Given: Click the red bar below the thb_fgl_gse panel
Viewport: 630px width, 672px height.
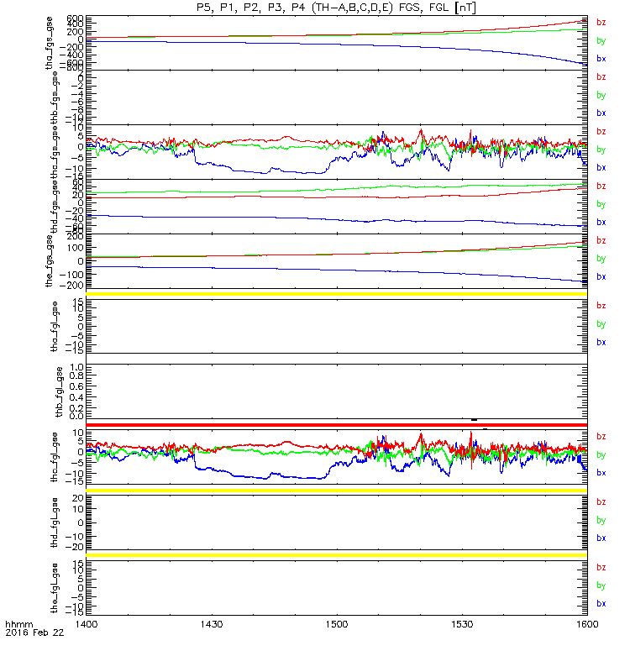Looking at the screenshot, I should pyautogui.click(x=337, y=425).
